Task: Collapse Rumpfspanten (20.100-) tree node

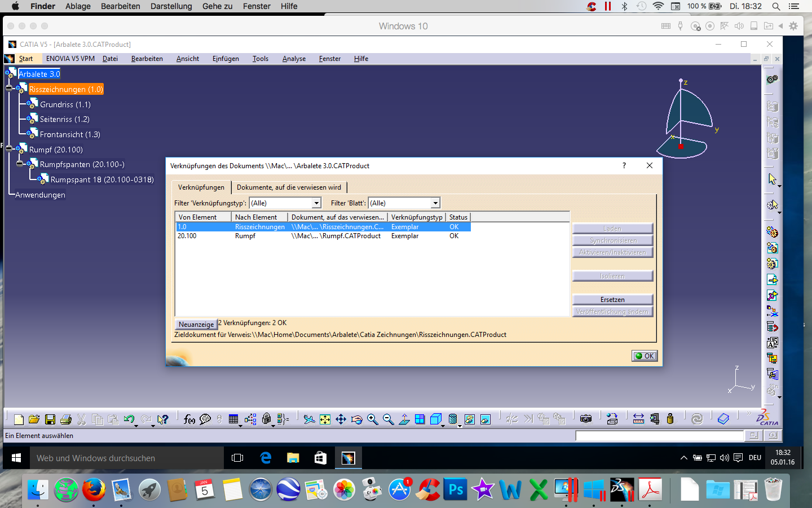Action: (x=20, y=164)
